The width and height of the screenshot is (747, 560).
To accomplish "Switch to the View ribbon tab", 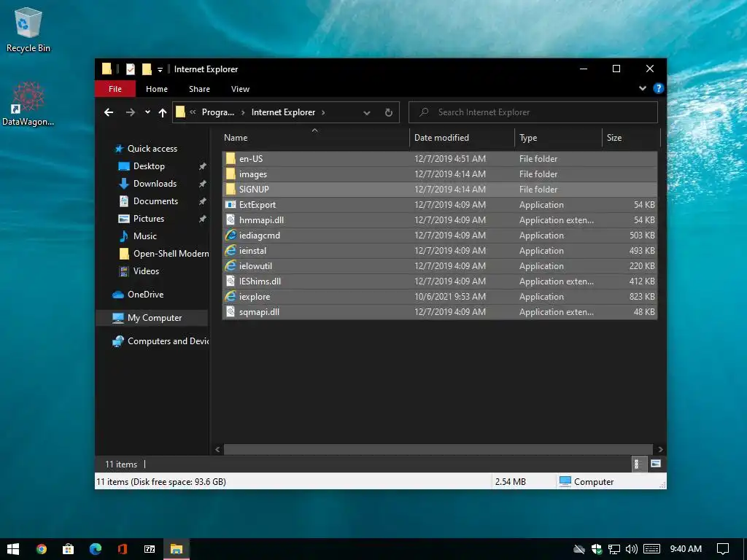I will [x=240, y=89].
